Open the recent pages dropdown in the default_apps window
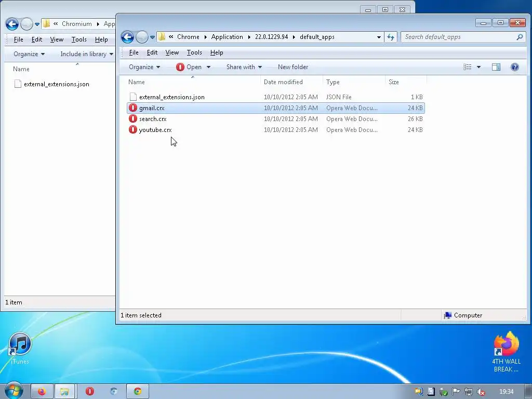This screenshot has width=532, height=399. pyautogui.click(x=152, y=37)
